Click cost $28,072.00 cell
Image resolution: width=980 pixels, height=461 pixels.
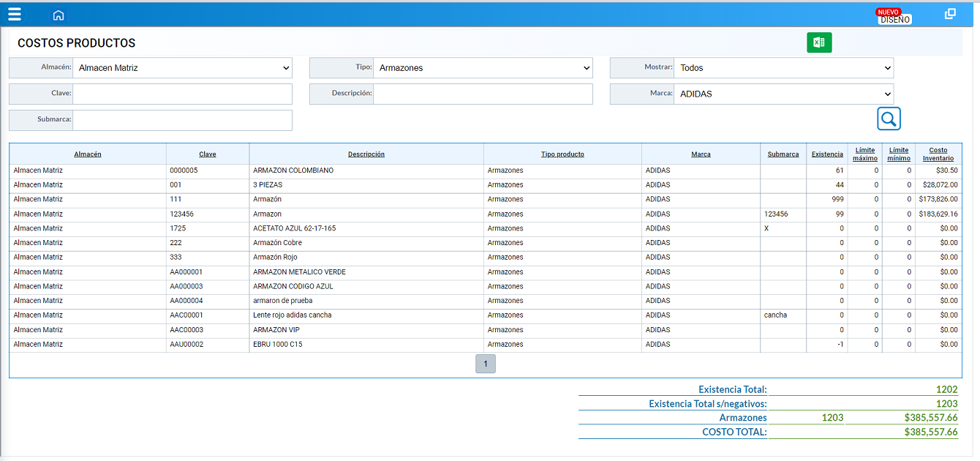point(940,185)
